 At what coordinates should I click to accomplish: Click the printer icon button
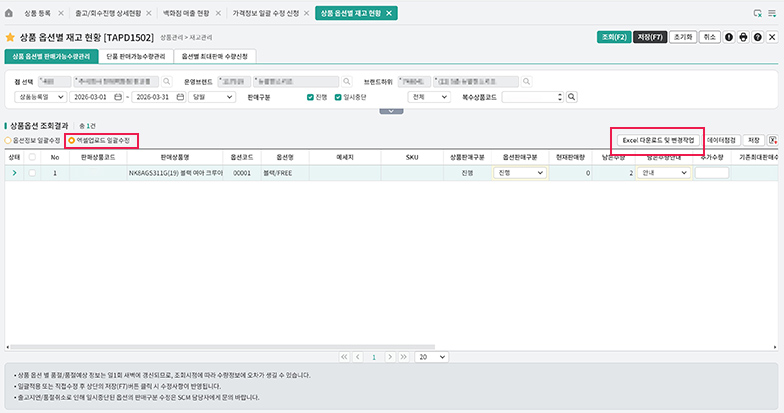point(744,38)
